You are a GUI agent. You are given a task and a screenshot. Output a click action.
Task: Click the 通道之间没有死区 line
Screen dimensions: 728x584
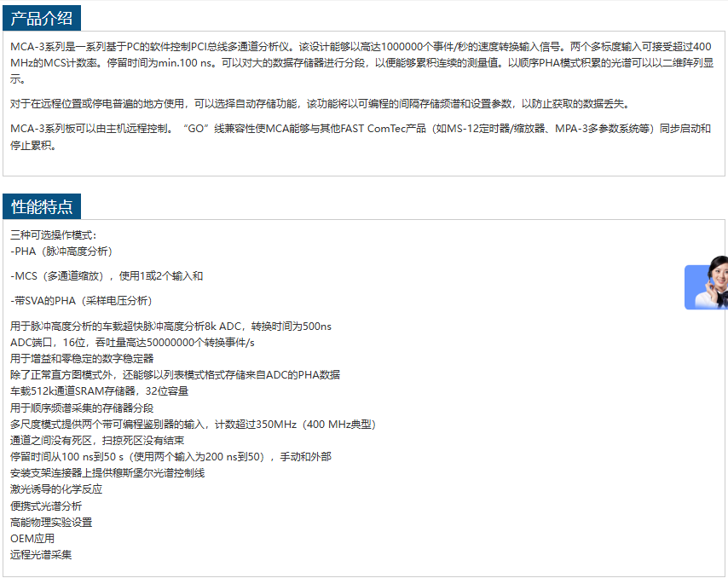[97, 441]
